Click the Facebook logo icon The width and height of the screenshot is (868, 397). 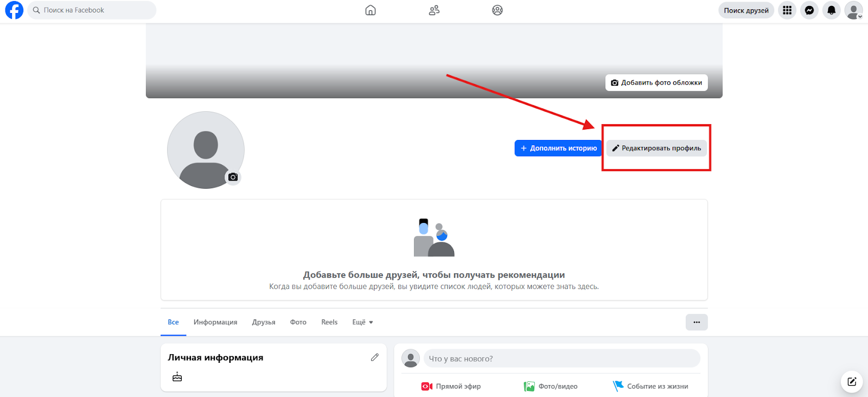14,10
